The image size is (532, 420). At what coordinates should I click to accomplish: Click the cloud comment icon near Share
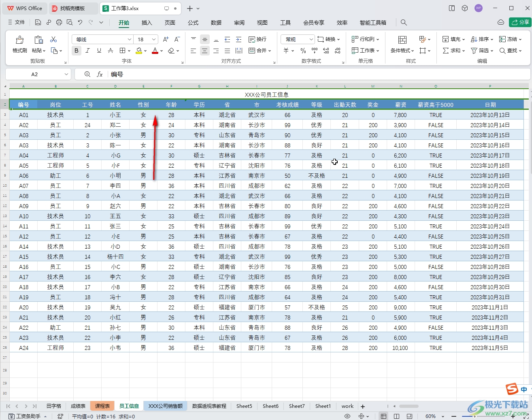click(x=501, y=22)
